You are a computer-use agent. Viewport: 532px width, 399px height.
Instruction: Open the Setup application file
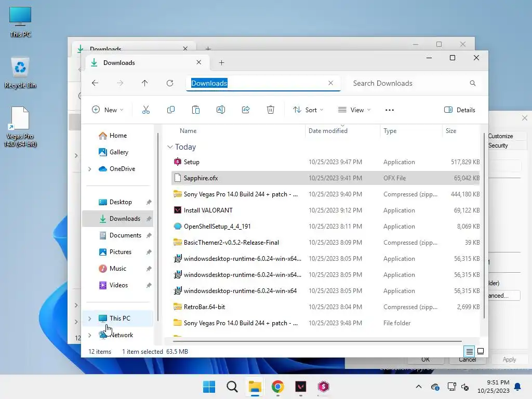point(191,162)
